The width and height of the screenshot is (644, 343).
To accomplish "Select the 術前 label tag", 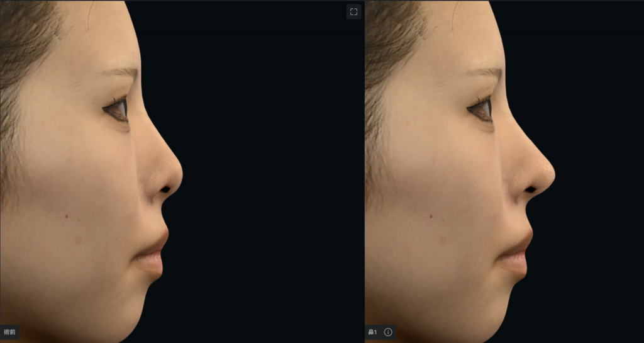I will [x=9, y=332].
